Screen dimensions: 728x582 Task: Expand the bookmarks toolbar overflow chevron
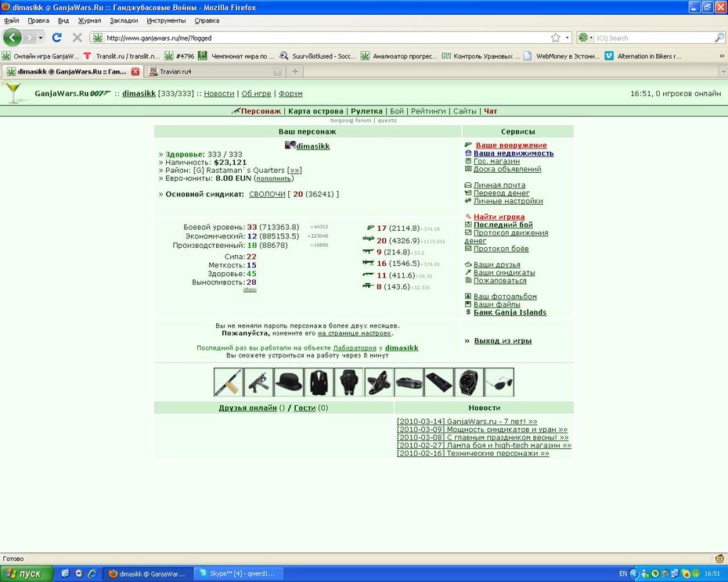(722, 56)
